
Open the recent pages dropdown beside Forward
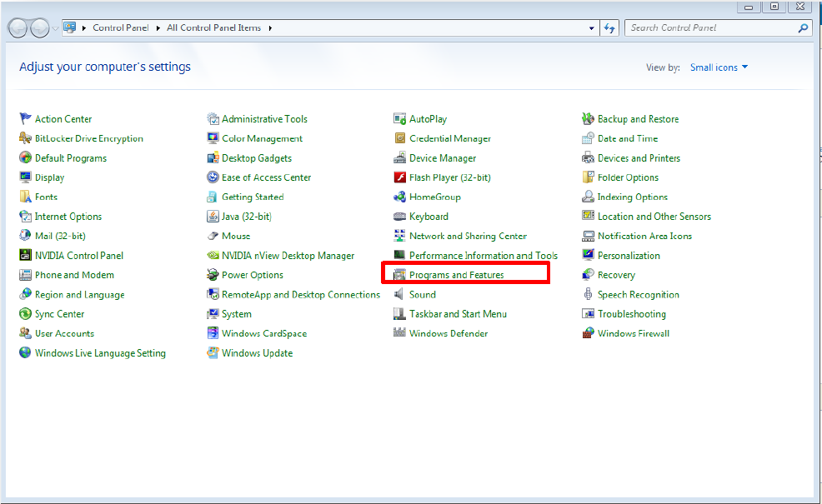(55, 28)
